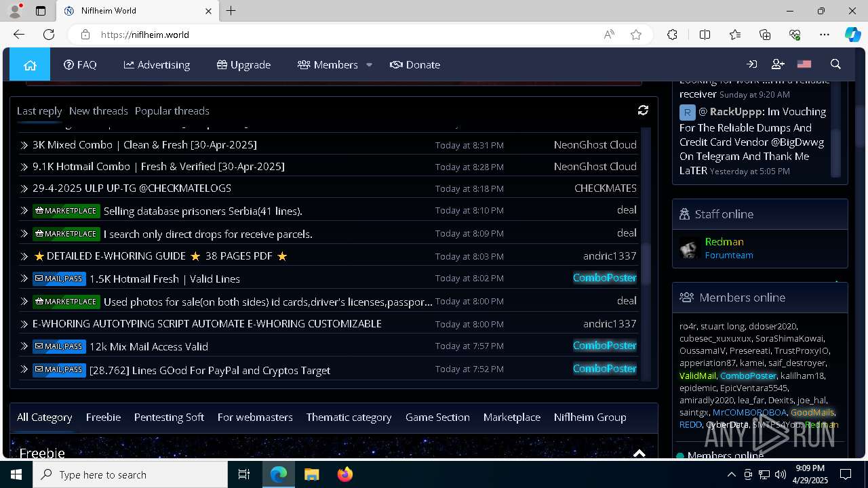Open thread 9.1K Hotmail Combo Fresh & Verified
This screenshot has height=488, width=868.
[159, 166]
